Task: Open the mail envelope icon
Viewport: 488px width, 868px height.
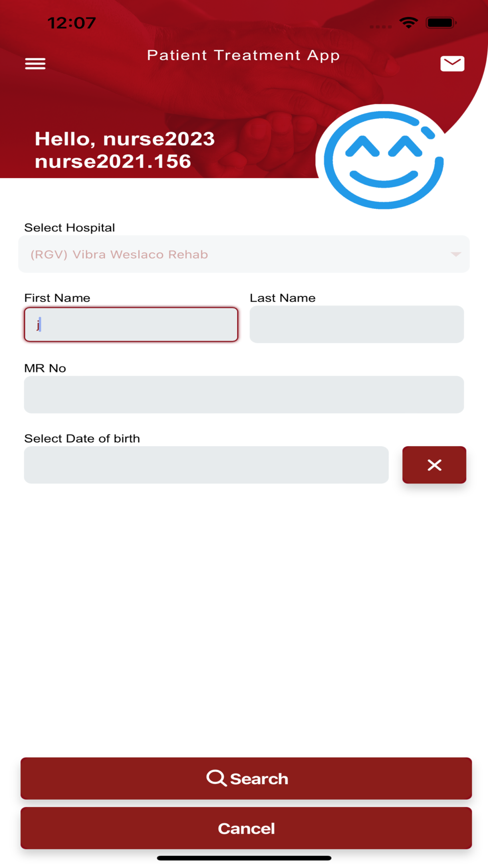Action: 452,63
